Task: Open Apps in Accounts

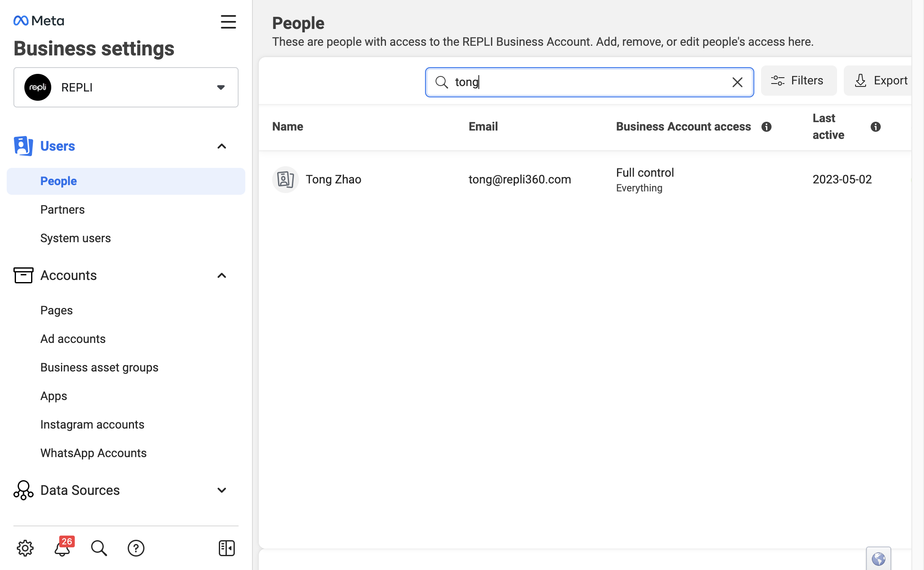Action: [54, 396]
